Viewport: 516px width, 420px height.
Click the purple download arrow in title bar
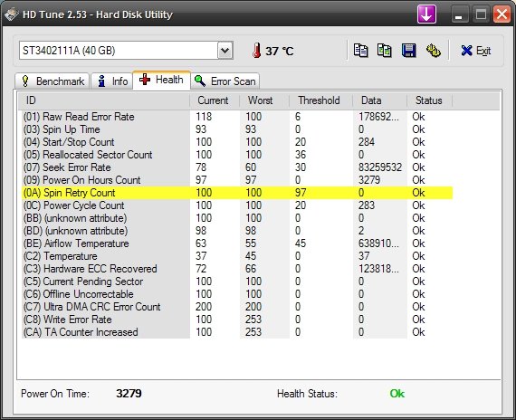[426, 14]
